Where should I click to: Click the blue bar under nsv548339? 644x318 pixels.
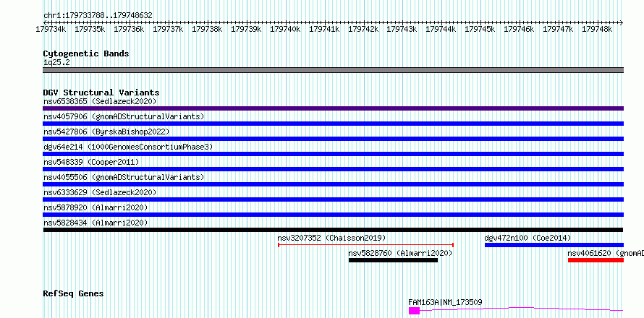(333, 169)
